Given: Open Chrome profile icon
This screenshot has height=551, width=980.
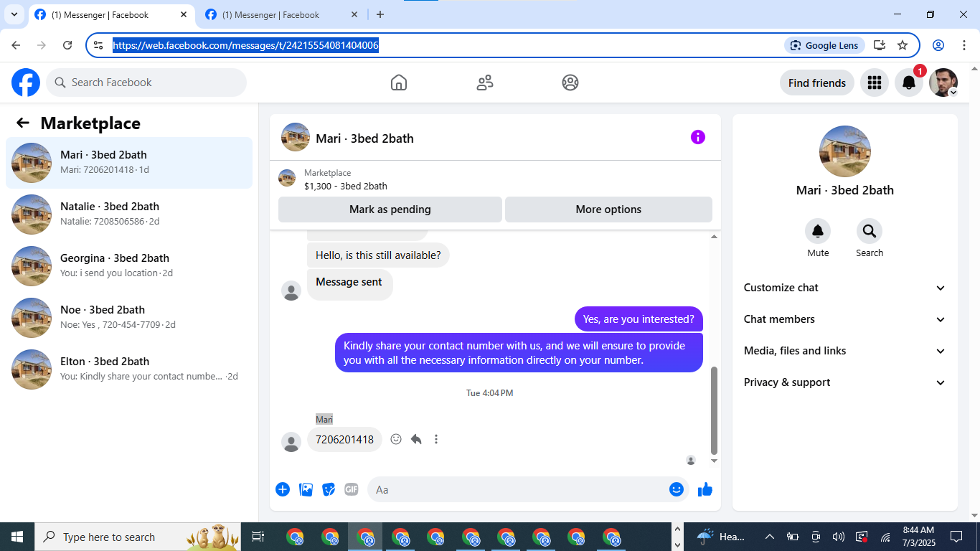Looking at the screenshot, I should [x=938, y=45].
